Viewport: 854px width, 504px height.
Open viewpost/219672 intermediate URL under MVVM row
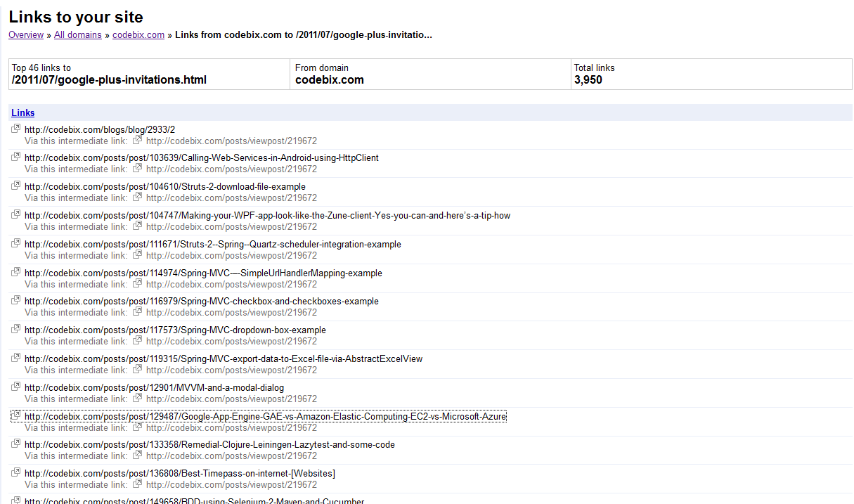[x=232, y=399]
